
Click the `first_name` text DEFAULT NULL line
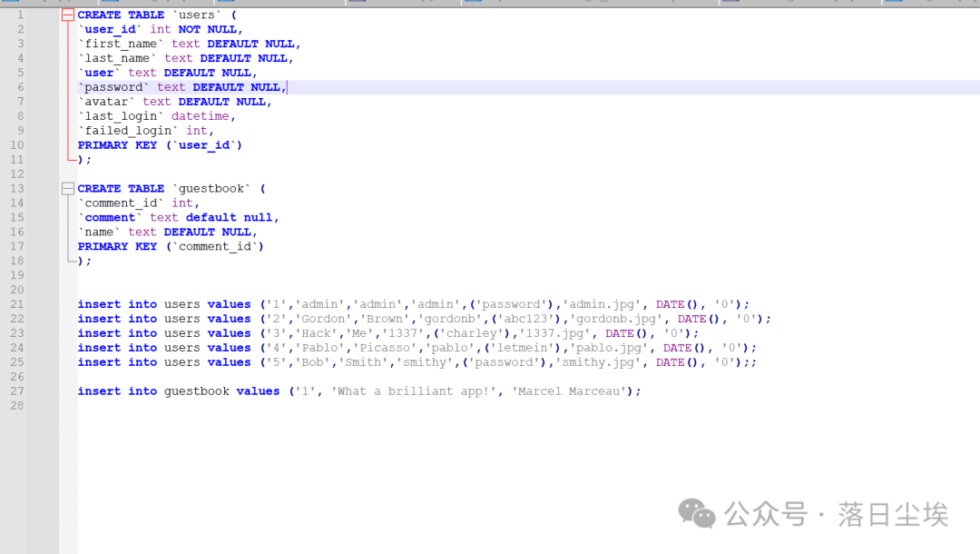pyautogui.click(x=190, y=44)
